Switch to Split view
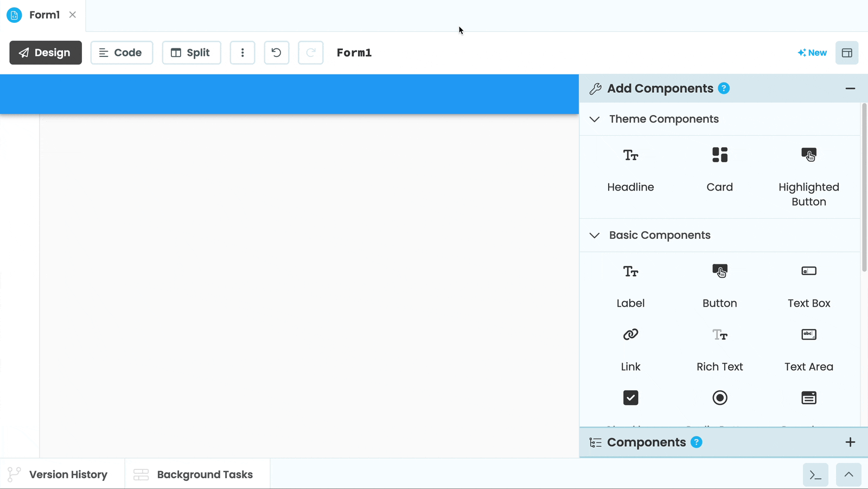 tap(191, 52)
